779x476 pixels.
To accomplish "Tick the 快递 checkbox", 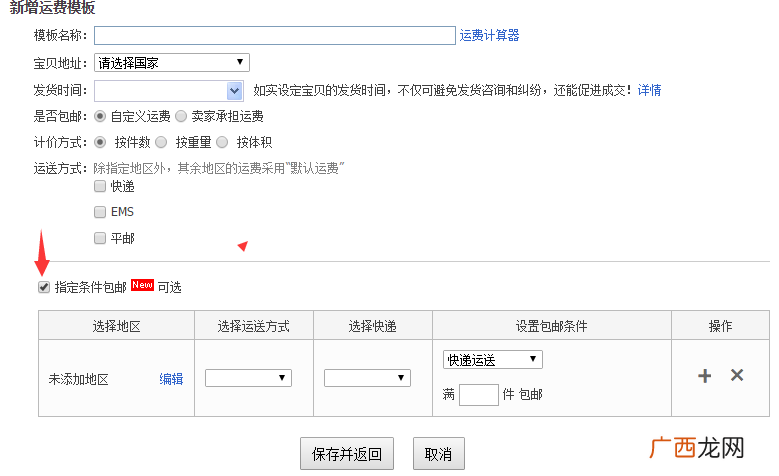I will (x=100, y=186).
